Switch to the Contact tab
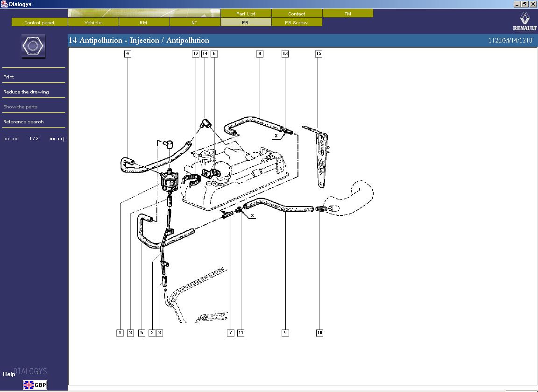538x392 pixels. 297,14
